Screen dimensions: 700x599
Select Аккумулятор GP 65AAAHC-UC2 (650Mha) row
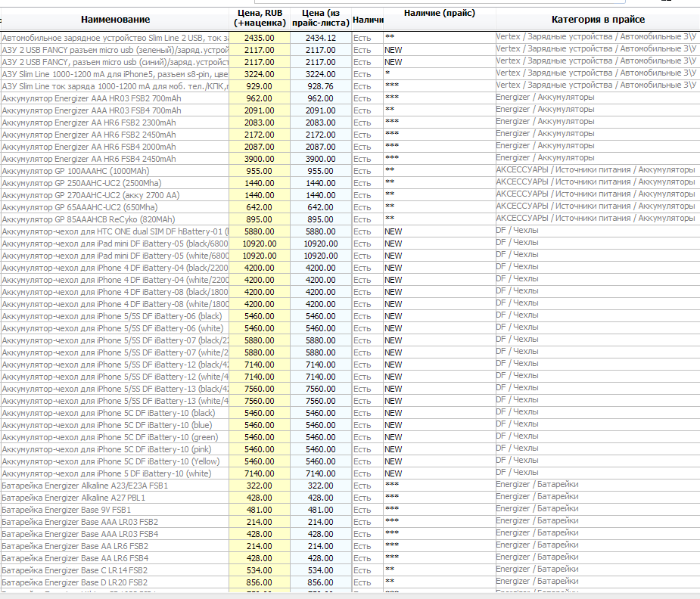115,207
